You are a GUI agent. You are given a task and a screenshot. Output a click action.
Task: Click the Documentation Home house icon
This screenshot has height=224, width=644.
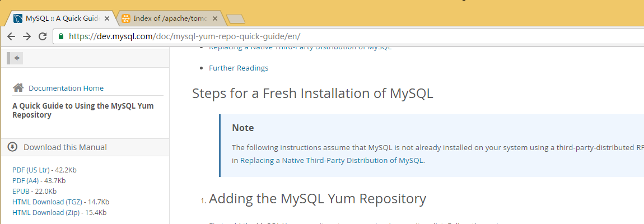pos(18,87)
